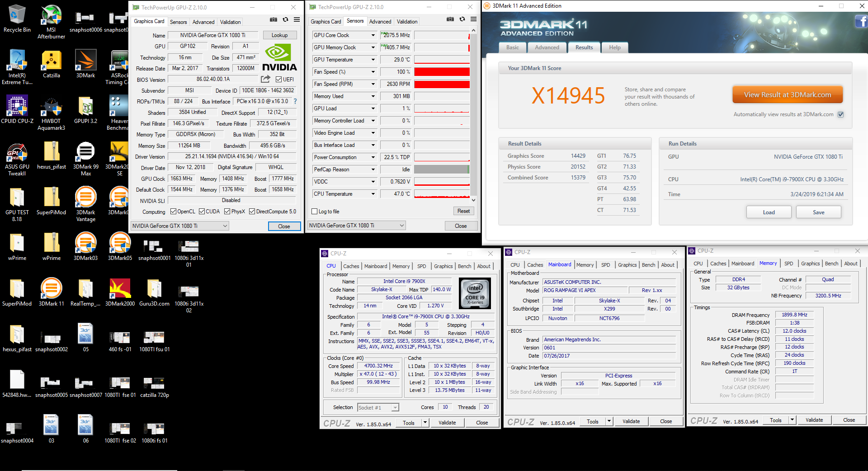This screenshot has height=471, width=868.
Task: Click refresh icon in GPU-Z Sensors window
Action: tap(462, 19)
